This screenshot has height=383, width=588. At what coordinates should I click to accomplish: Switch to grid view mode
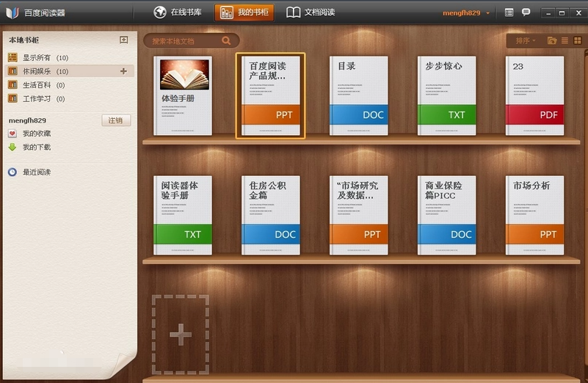576,40
